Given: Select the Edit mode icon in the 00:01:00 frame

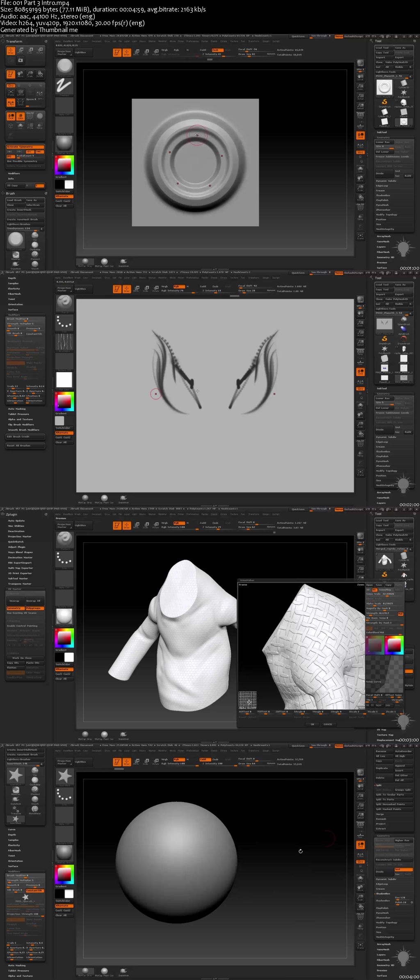Looking at the screenshot, I should 116,53.
